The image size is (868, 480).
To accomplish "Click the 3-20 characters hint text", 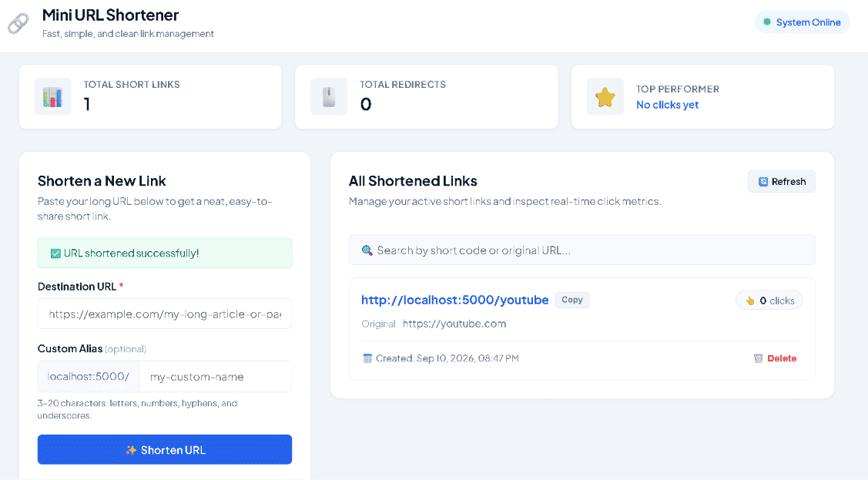I will pyautogui.click(x=137, y=409).
